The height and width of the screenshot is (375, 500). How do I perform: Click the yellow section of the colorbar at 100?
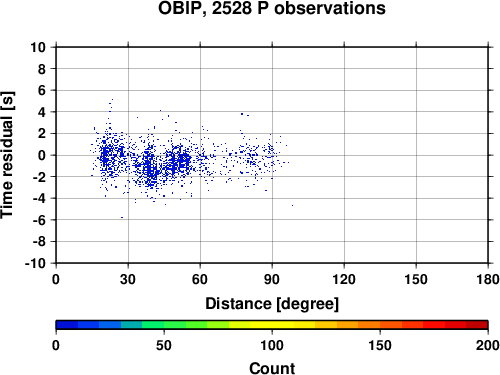(x=272, y=325)
